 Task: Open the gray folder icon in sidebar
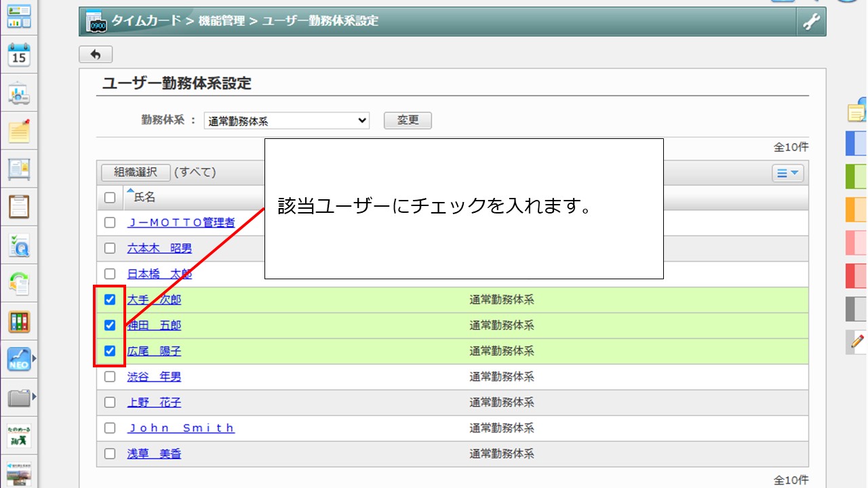pos(19,397)
